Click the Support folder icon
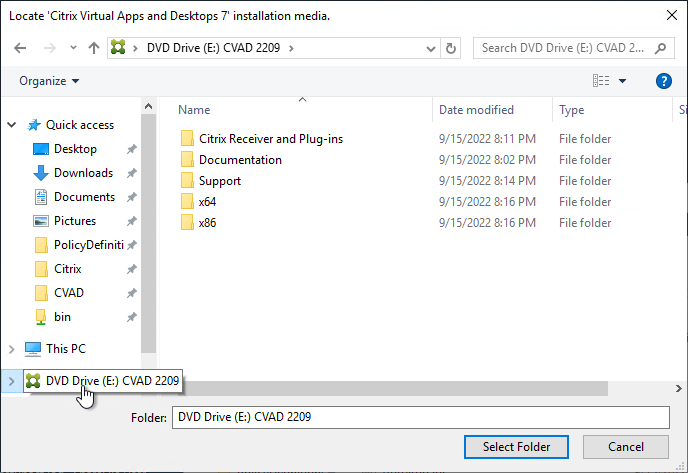The height and width of the screenshot is (473, 688). (x=187, y=180)
